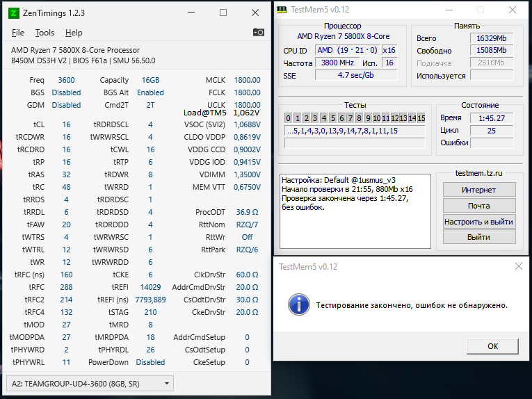Click the camera screenshot icon in ZenTimings
Viewport: 532px width, 399px height.
pyautogui.click(x=259, y=32)
